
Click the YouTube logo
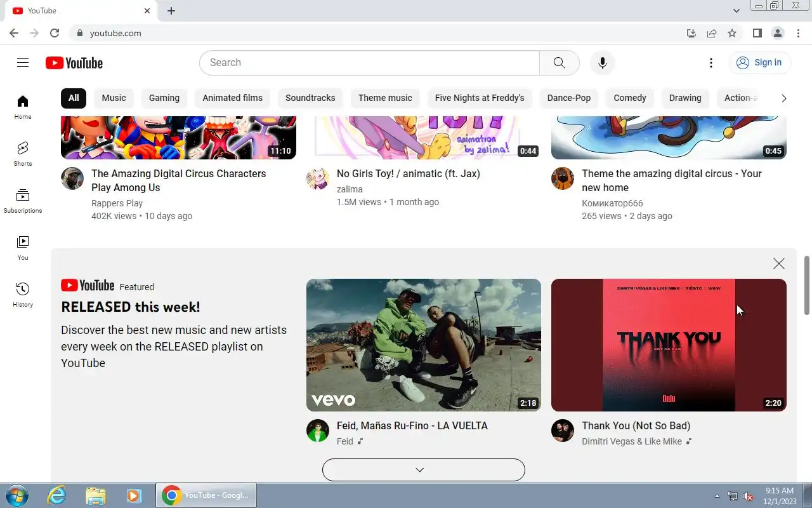tap(74, 63)
